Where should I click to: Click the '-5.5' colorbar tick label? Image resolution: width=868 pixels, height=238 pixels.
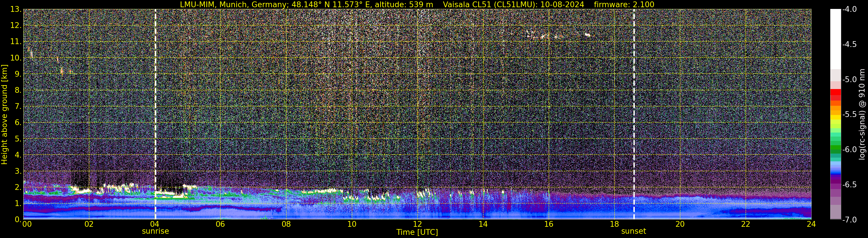(849, 114)
